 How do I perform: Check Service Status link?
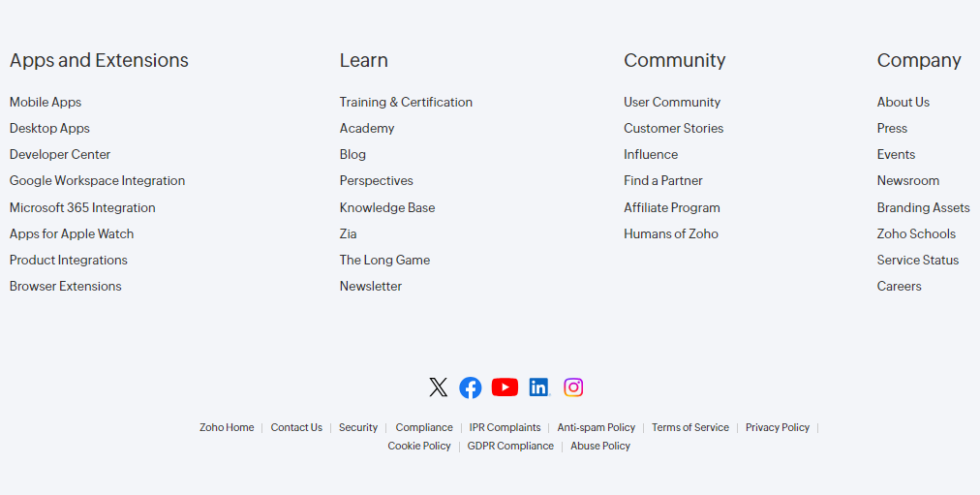coord(918,260)
